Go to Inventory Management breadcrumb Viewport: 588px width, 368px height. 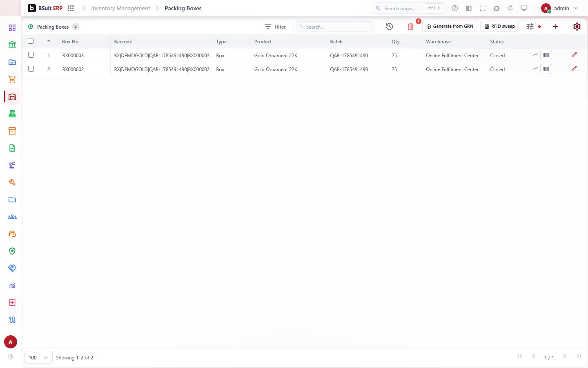coord(120,8)
